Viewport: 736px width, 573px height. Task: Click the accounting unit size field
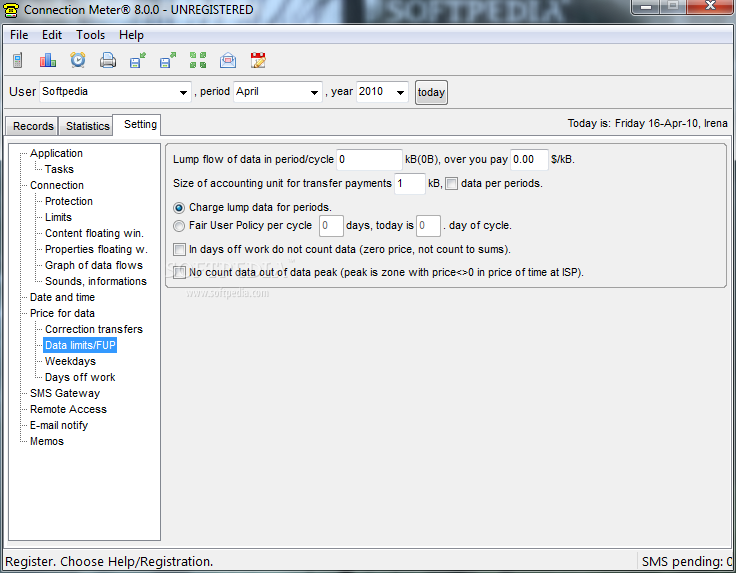[x=410, y=183]
